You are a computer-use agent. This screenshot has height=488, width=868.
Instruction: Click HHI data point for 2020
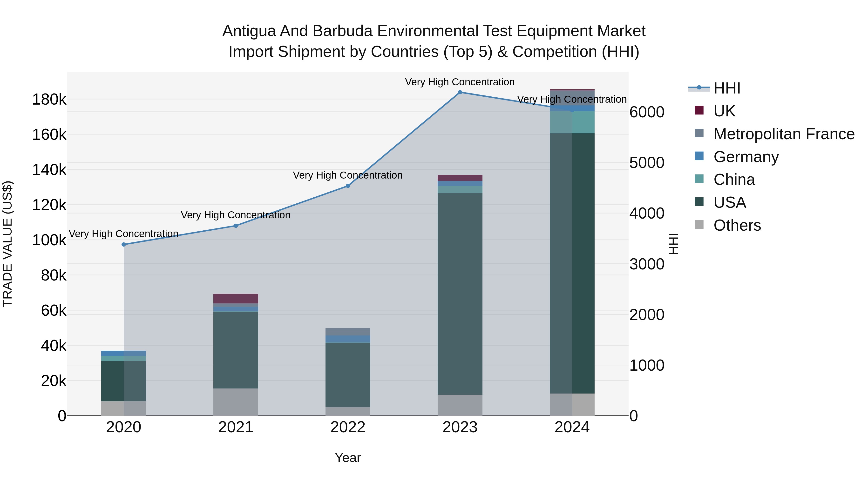(124, 245)
